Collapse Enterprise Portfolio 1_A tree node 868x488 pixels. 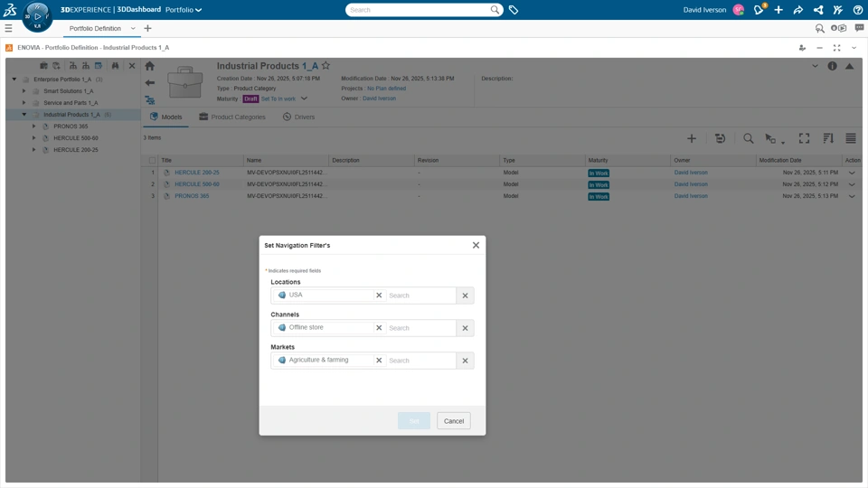click(14, 80)
